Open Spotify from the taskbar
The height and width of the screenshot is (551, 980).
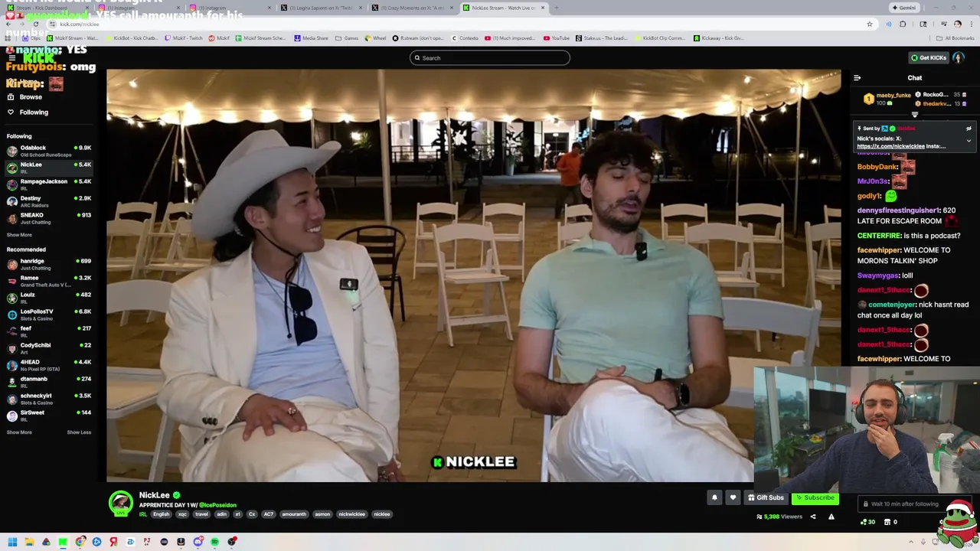point(214,542)
